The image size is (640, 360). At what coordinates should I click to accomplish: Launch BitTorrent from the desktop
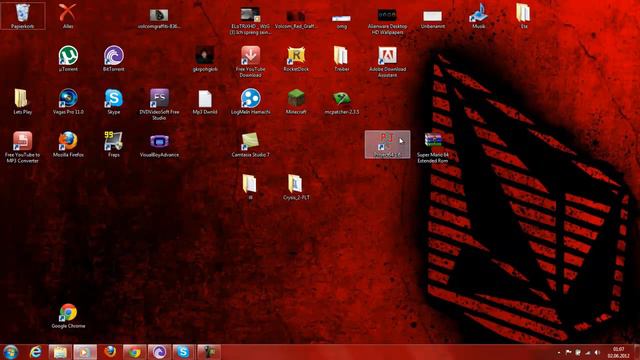114,59
